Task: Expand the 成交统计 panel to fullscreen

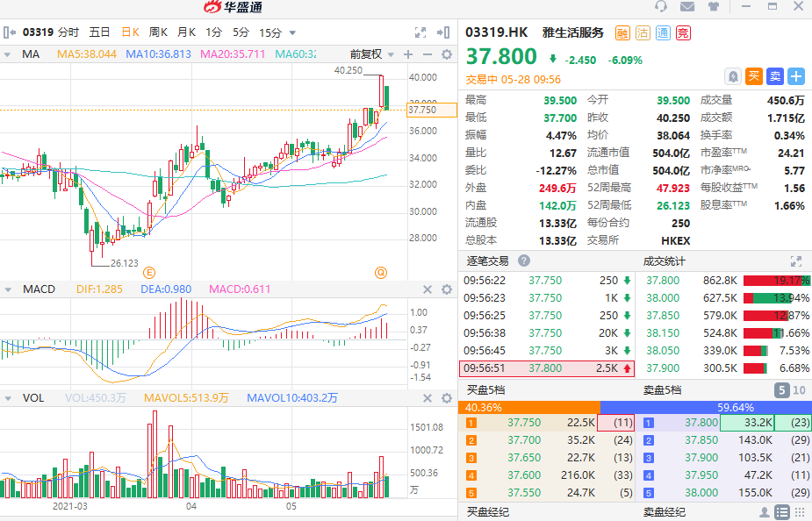Action: point(795,260)
